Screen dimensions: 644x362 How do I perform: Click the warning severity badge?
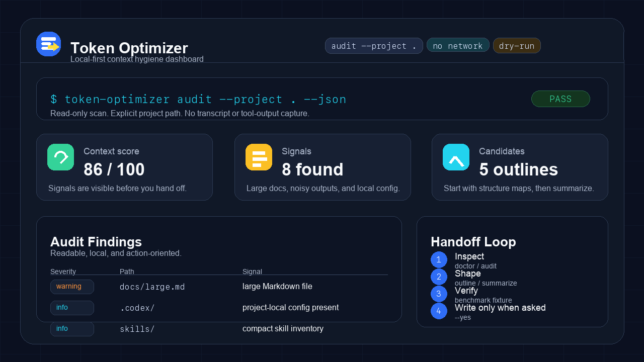click(72, 287)
